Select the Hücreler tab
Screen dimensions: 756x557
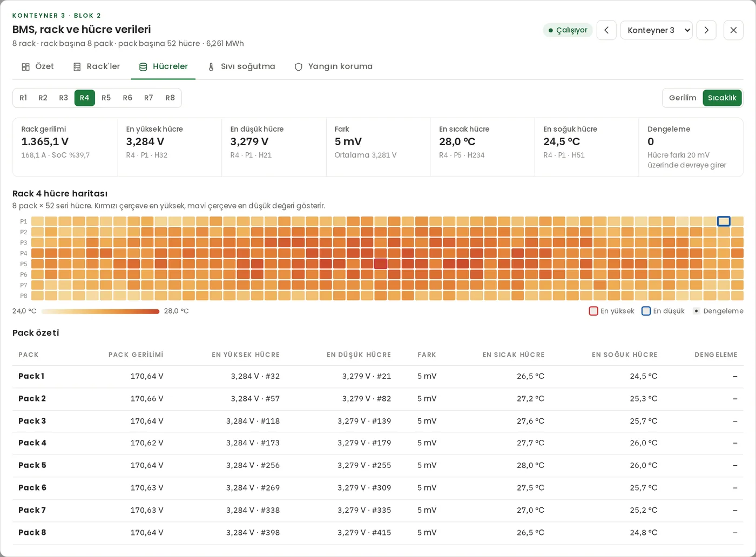[163, 66]
